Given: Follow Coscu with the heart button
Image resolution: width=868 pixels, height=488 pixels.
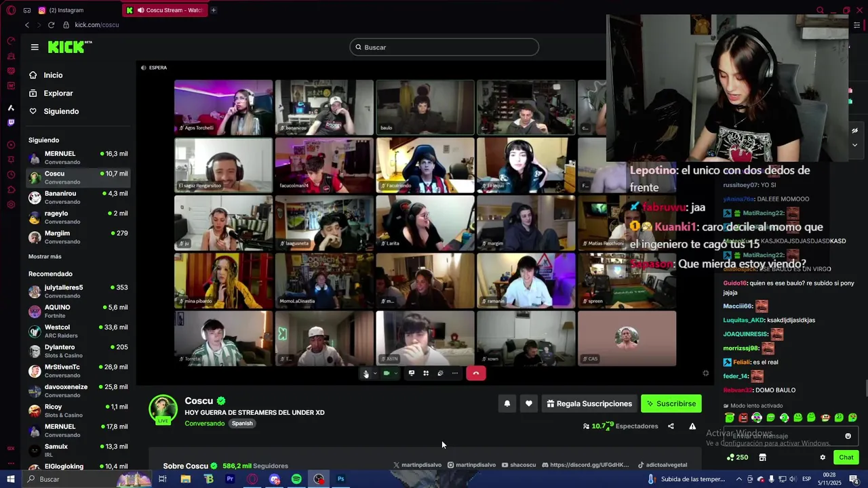Looking at the screenshot, I should point(529,404).
